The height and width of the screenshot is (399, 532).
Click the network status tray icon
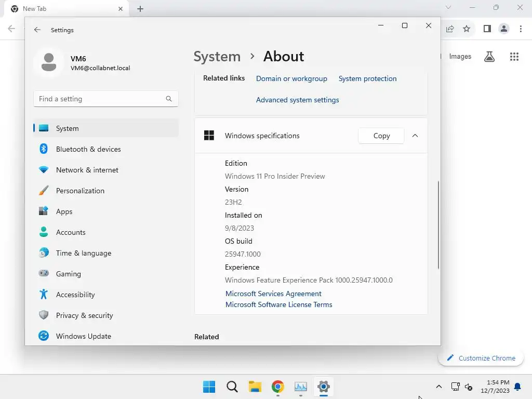click(x=455, y=387)
